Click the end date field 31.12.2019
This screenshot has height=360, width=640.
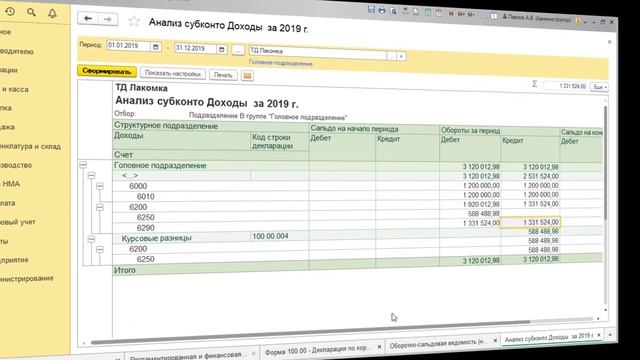click(196, 49)
